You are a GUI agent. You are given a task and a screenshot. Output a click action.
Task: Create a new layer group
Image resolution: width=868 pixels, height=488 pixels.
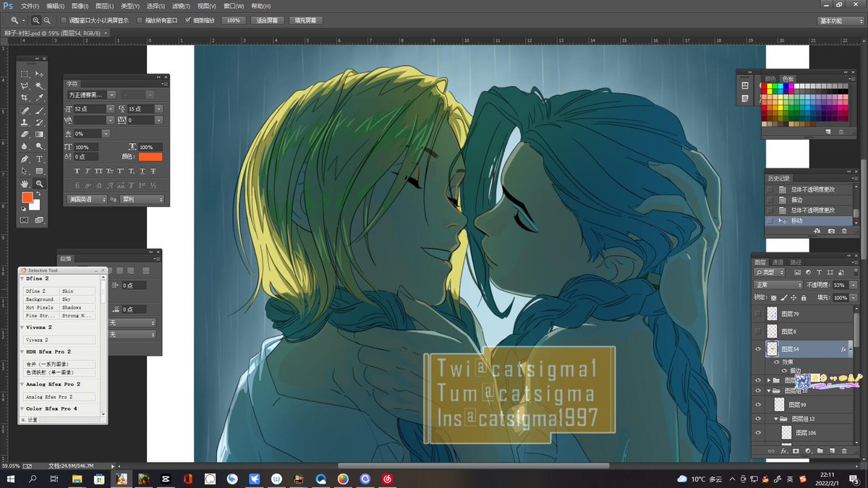pyautogui.click(x=820, y=450)
